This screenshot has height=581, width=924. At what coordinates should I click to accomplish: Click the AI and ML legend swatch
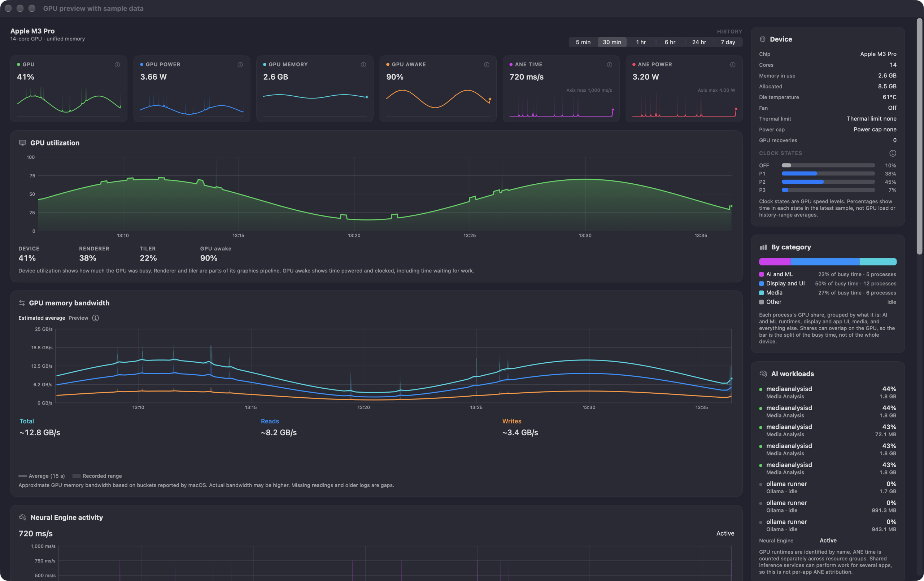(x=761, y=274)
